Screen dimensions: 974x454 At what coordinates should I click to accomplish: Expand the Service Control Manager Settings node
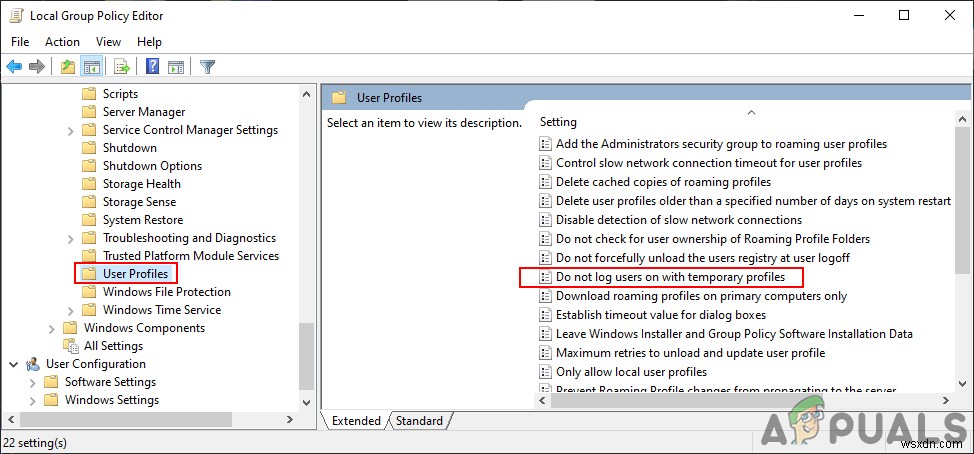click(70, 130)
